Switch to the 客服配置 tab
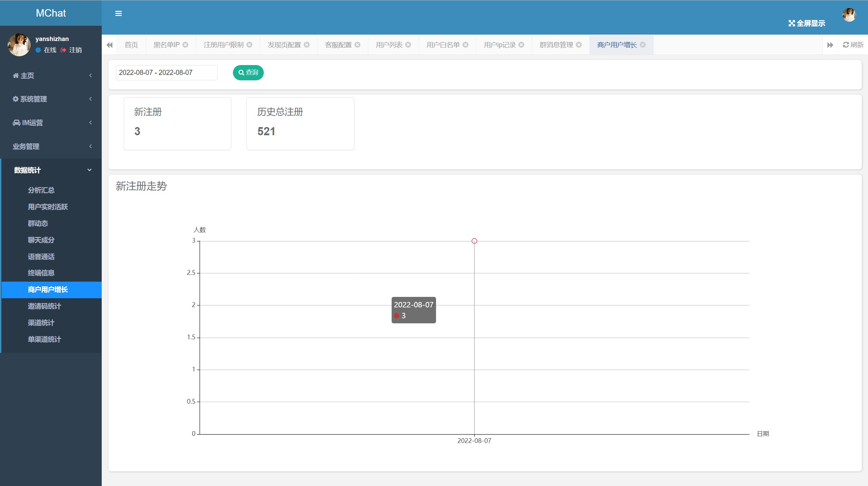This screenshot has height=486, width=868. tap(338, 45)
